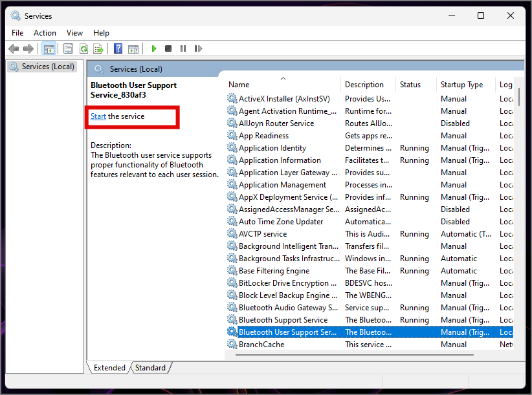Image resolution: width=532 pixels, height=395 pixels.
Task: Click the gear icon in Services (Local) header
Action: click(x=99, y=69)
